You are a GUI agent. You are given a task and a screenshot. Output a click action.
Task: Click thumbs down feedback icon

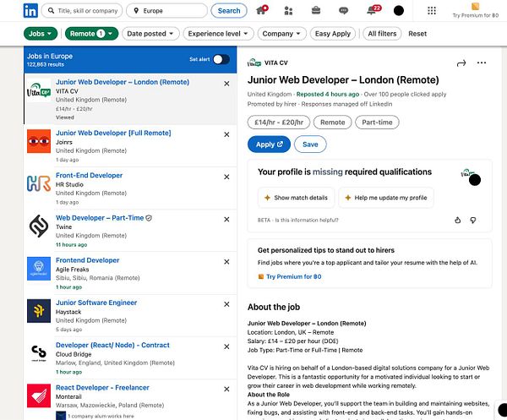[x=472, y=221]
